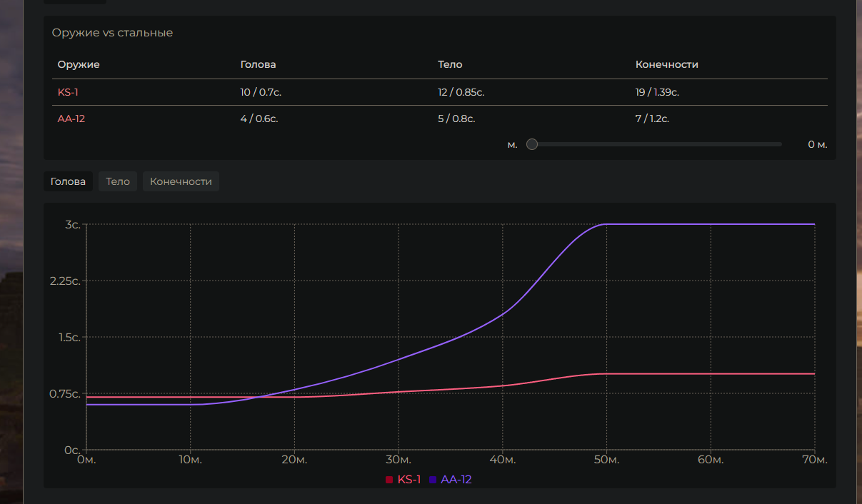Switch to the Тело chart tab
The width and height of the screenshot is (862, 504).
[118, 181]
